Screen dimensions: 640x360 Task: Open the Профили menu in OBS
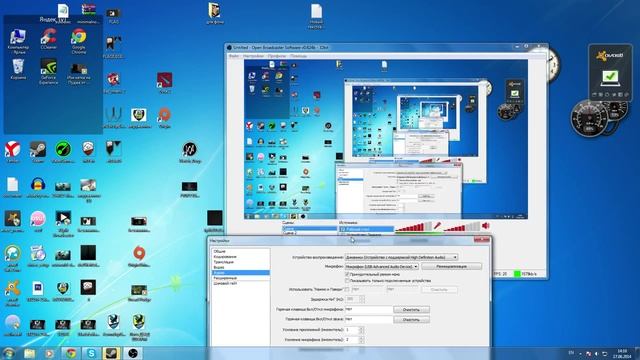pyautogui.click(x=277, y=56)
